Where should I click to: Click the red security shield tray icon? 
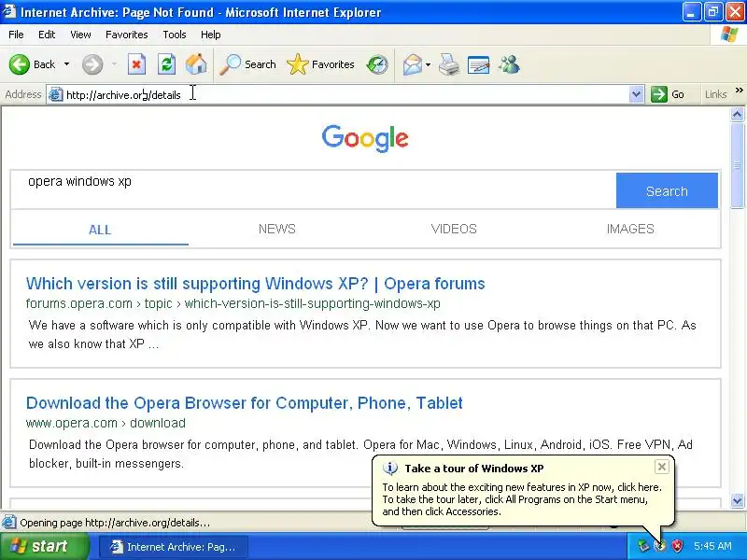(677, 546)
